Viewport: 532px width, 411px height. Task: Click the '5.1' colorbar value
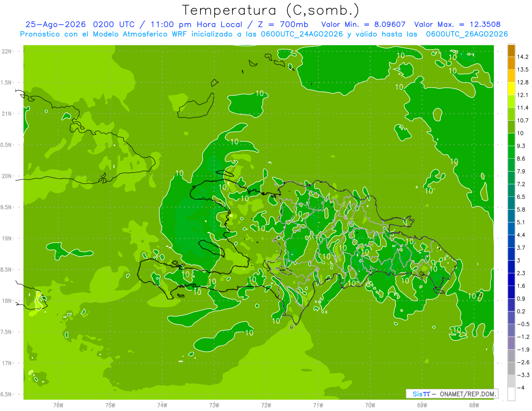[521, 222]
